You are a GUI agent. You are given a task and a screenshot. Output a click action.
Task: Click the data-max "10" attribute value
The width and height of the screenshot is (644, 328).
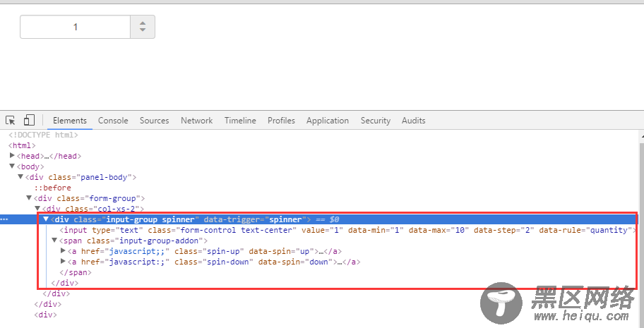point(459,230)
